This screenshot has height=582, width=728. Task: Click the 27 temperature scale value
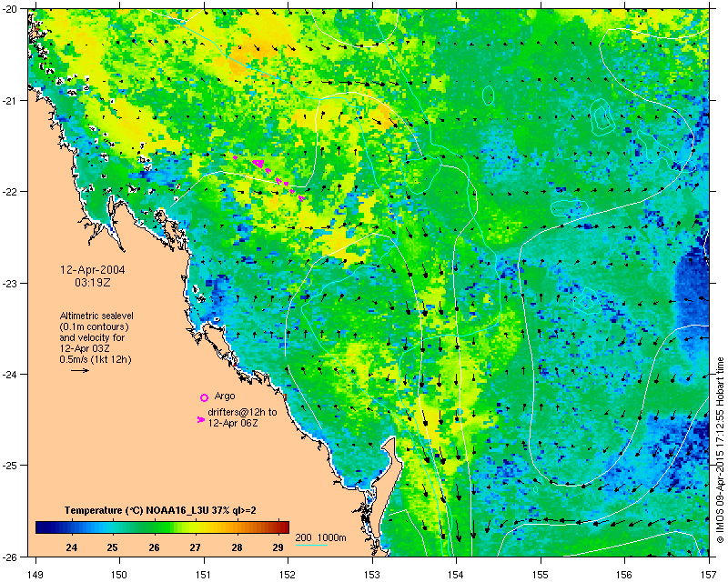(x=196, y=547)
